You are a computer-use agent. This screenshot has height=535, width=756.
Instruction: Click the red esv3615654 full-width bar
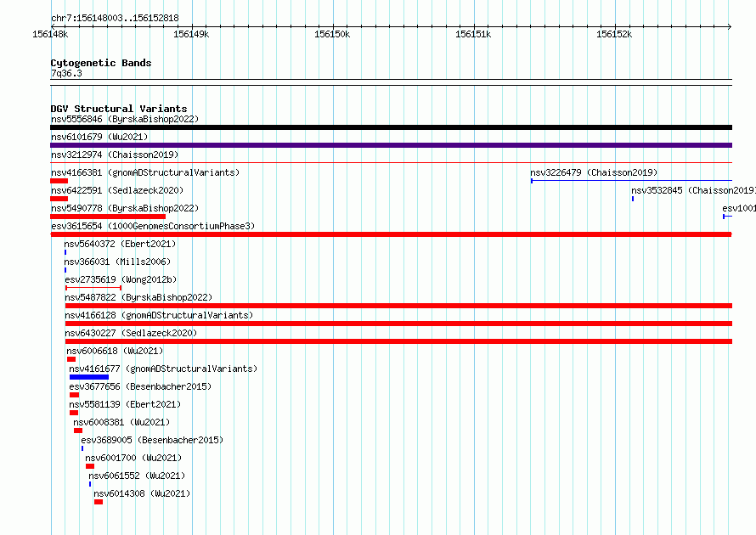coord(391,234)
